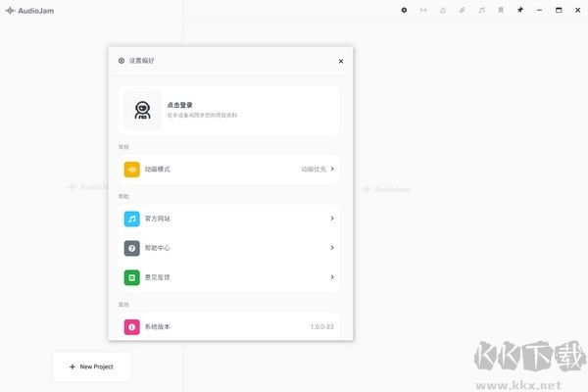Click the blue 官方网站 music icon

click(131, 219)
